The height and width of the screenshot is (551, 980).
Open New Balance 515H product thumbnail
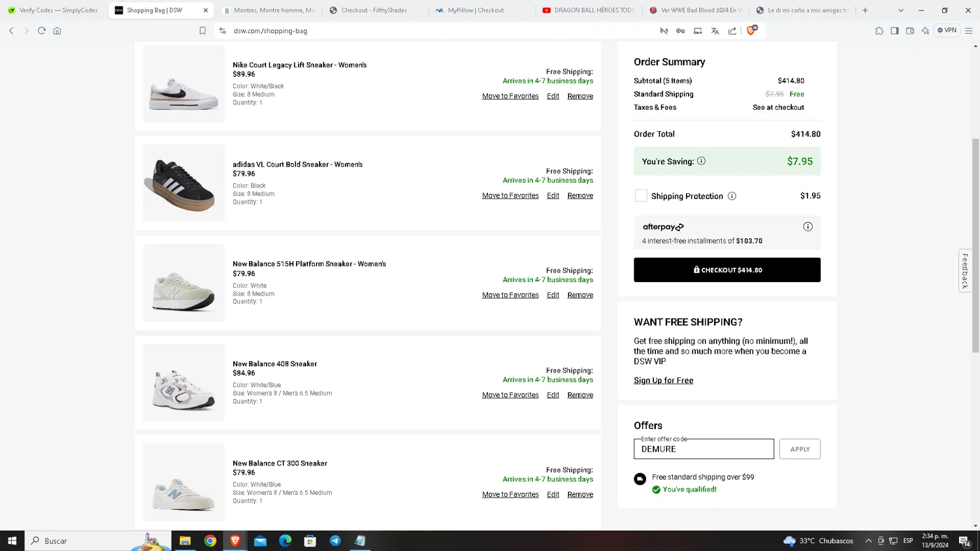point(184,283)
